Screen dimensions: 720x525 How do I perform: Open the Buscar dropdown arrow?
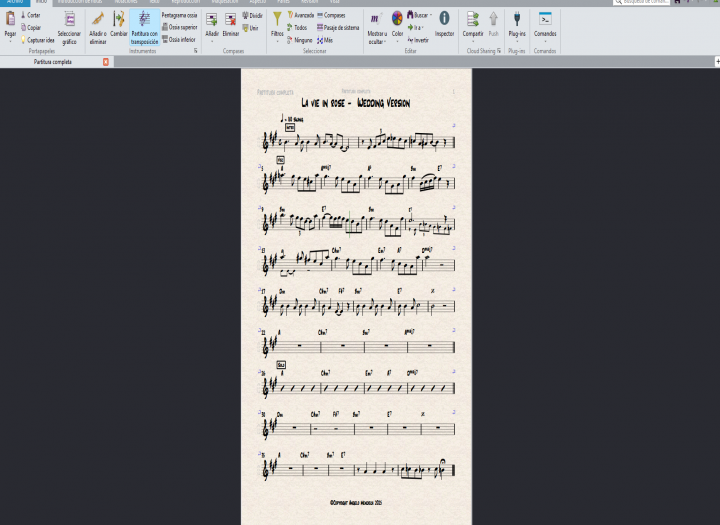click(x=430, y=16)
